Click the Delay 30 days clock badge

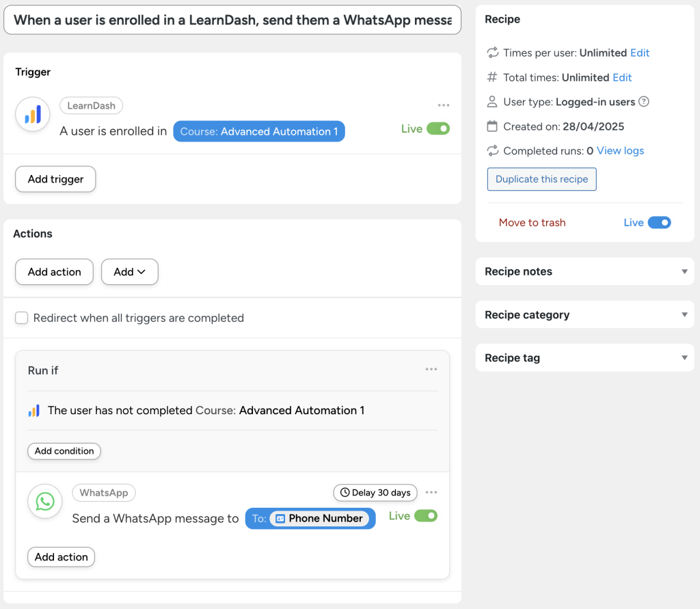point(375,492)
